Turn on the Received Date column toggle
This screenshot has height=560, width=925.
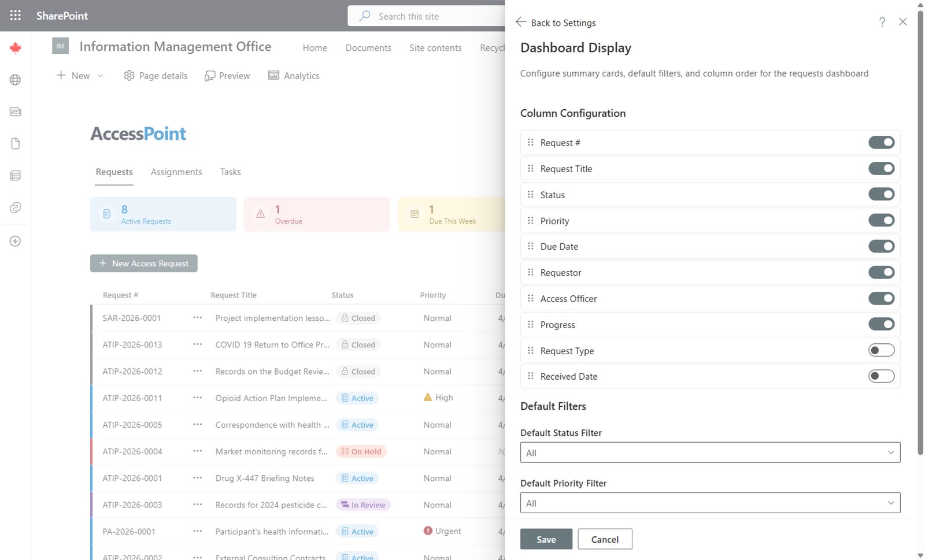[881, 376]
